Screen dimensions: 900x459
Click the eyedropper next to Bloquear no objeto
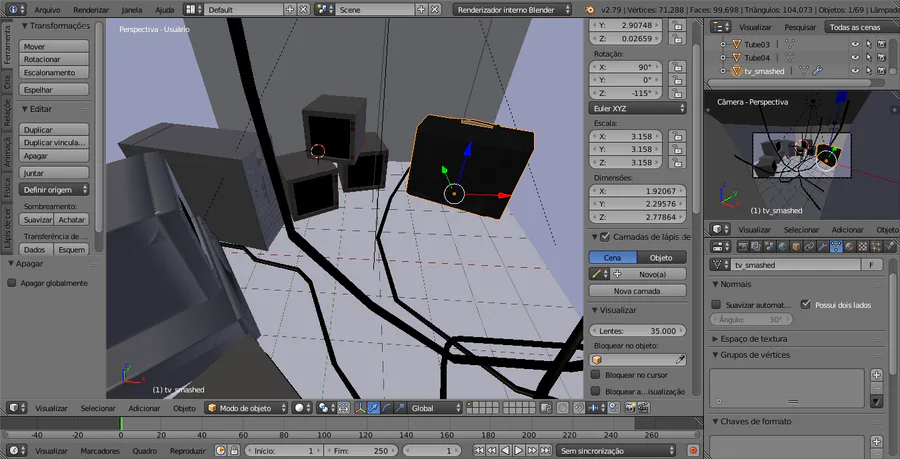[x=680, y=360]
